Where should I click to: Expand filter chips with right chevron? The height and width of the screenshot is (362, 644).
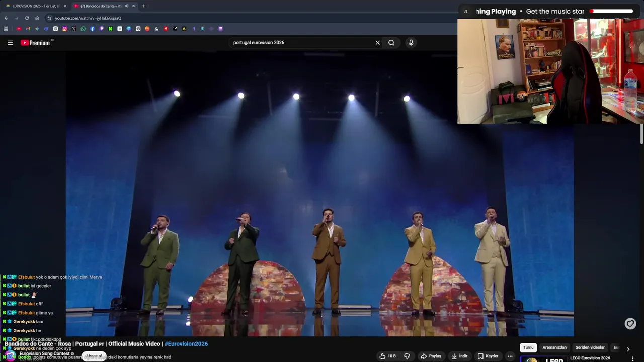tap(628, 349)
